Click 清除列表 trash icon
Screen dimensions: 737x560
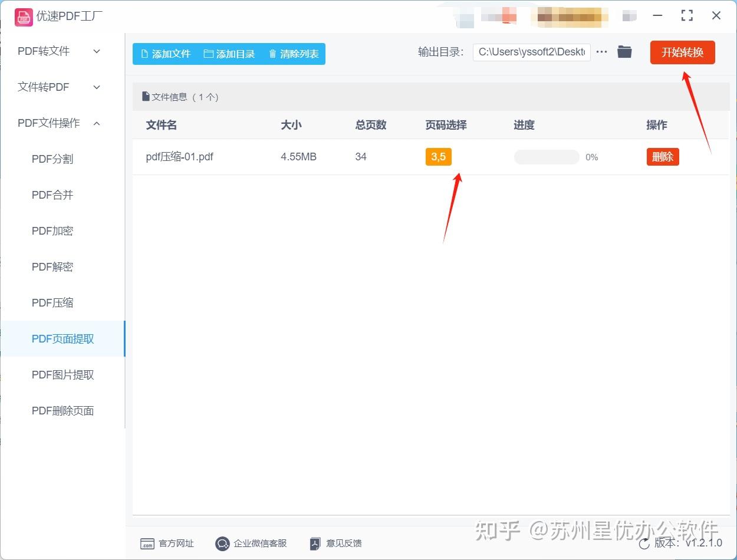272,54
